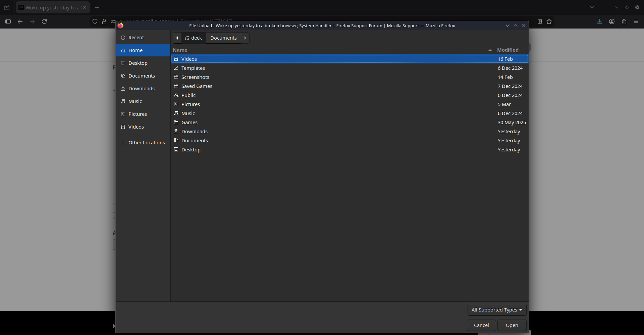
Task: Click the deck home path button
Action: click(194, 38)
